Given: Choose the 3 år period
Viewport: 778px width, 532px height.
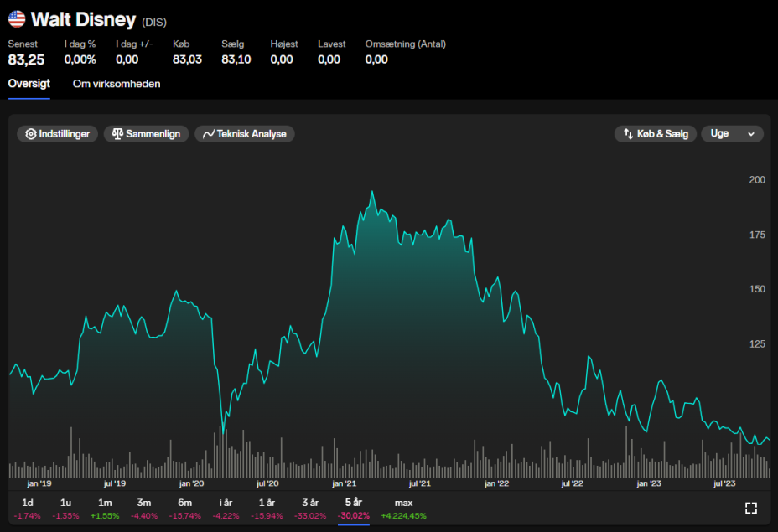Looking at the screenshot, I should [310, 509].
